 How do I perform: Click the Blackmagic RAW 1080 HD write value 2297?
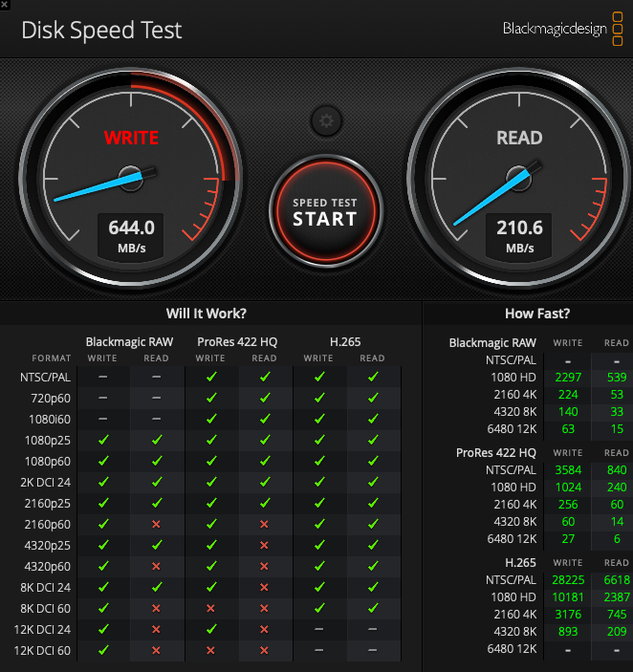coord(568,378)
